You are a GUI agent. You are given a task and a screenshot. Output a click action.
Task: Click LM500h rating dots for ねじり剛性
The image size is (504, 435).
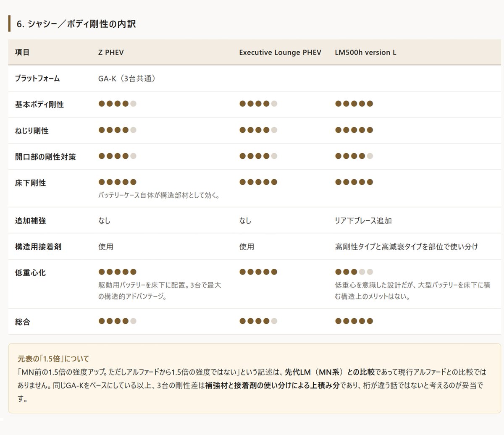pos(354,130)
